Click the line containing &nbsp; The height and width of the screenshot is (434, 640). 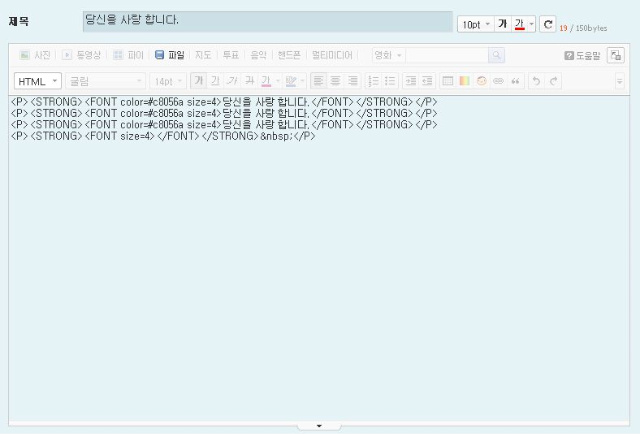(x=163, y=136)
